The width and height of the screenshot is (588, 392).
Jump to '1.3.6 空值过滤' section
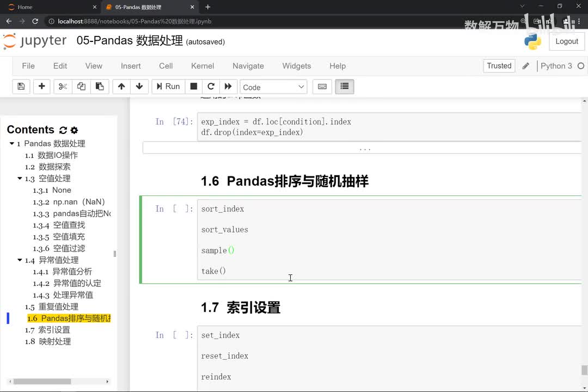pyautogui.click(x=59, y=248)
